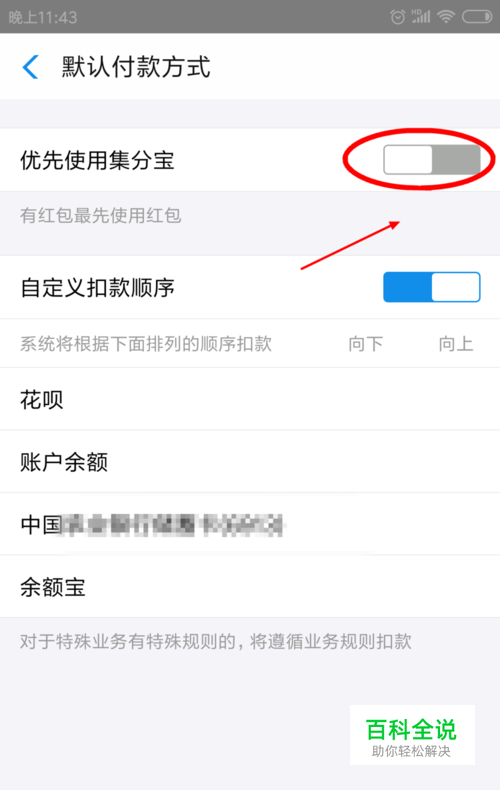Tap 向上 to move item up
This screenshot has height=790, width=500.
point(456,344)
